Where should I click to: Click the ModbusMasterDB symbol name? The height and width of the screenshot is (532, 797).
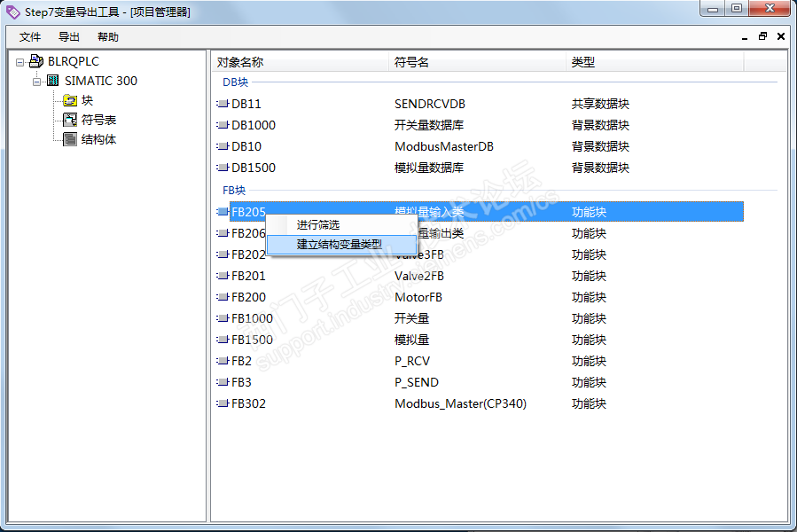coord(444,147)
